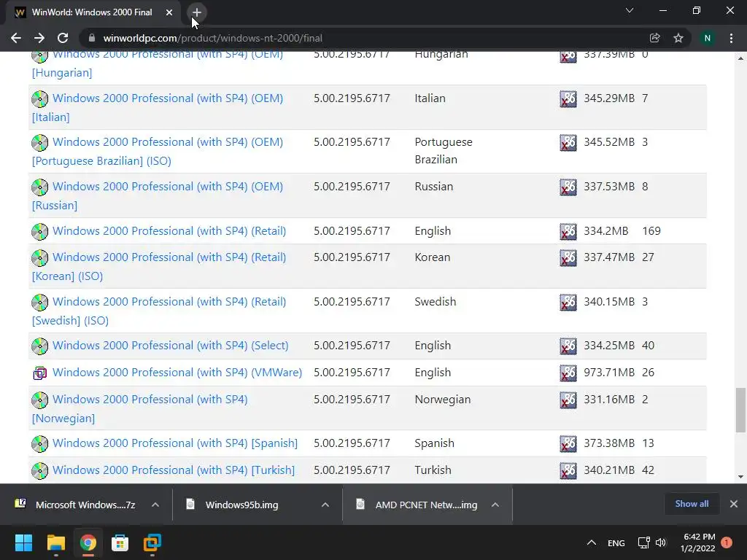This screenshot has height=560, width=747.
Task: Click the share this page icon
Action: click(x=654, y=38)
